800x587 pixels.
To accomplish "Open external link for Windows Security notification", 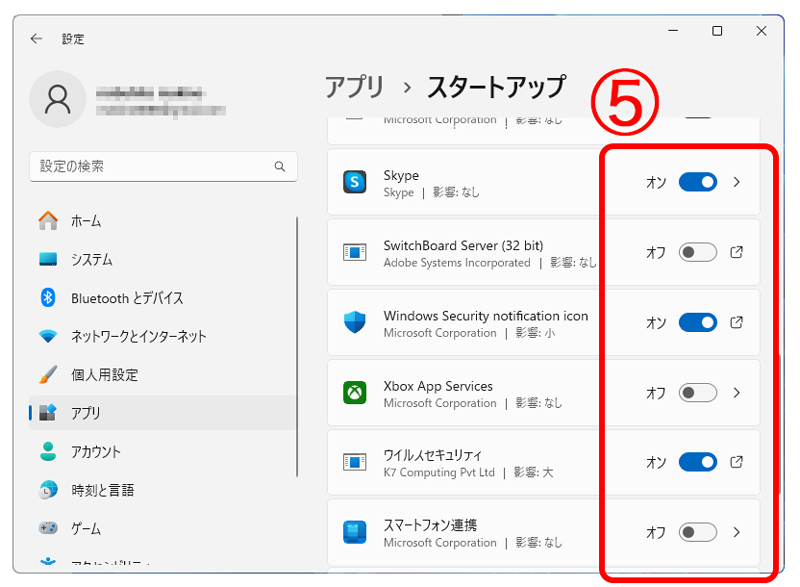I will (x=737, y=323).
